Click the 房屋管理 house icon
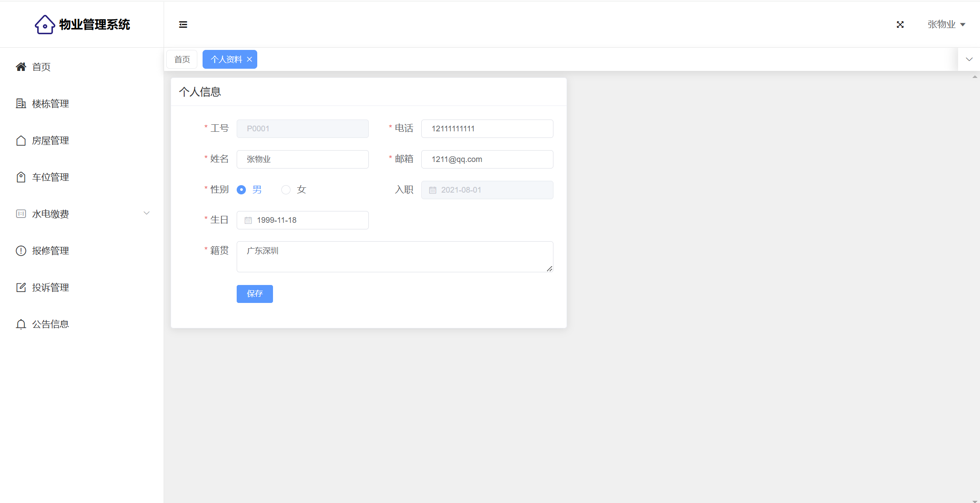The width and height of the screenshot is (980, 503). [21, 141]
